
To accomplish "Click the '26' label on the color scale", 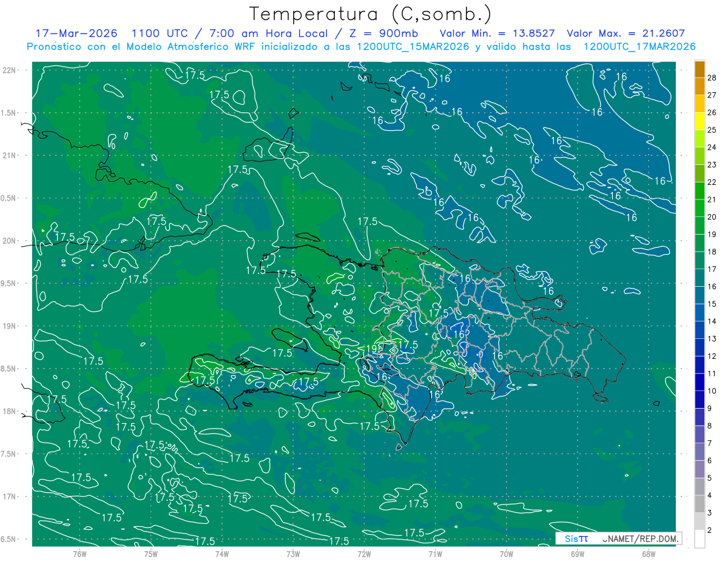I will click(712, 112).
